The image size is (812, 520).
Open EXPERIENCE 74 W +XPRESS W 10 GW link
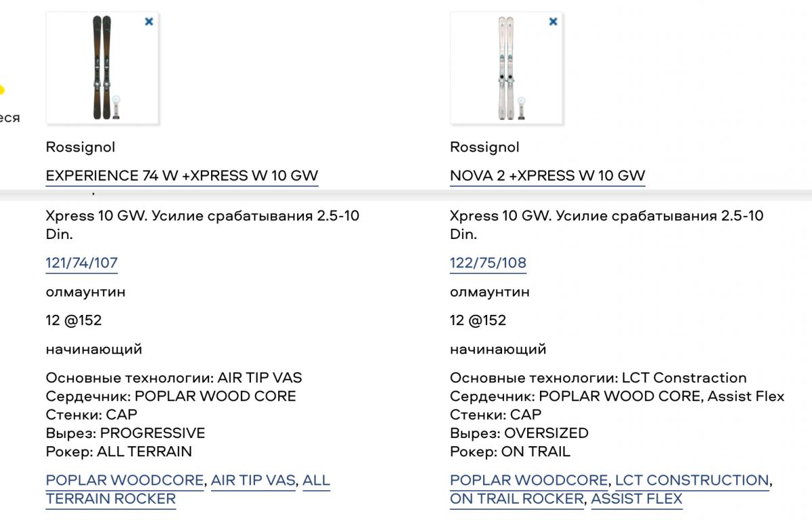pyautogui.click(x=182, y=175)
